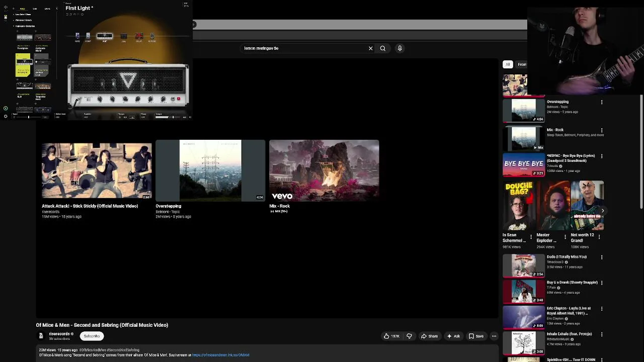The height and width of the screenshot is (362, 644).
Task: Open options for Not worth 12 Grand short
Action: coord(599,237)
